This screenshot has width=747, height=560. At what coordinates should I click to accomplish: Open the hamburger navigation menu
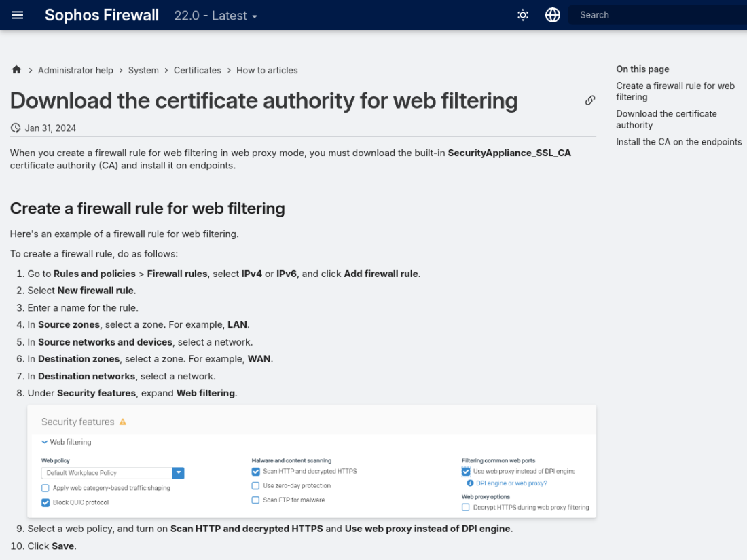[17, 15]
